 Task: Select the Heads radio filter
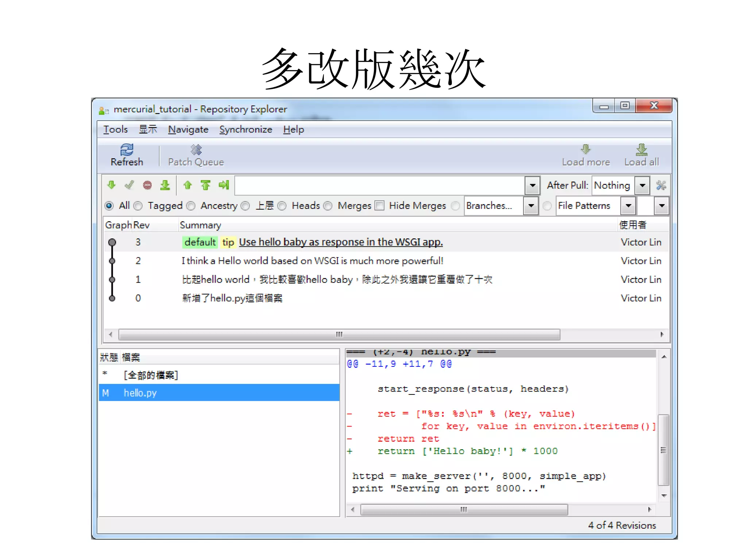coord(282,206)
